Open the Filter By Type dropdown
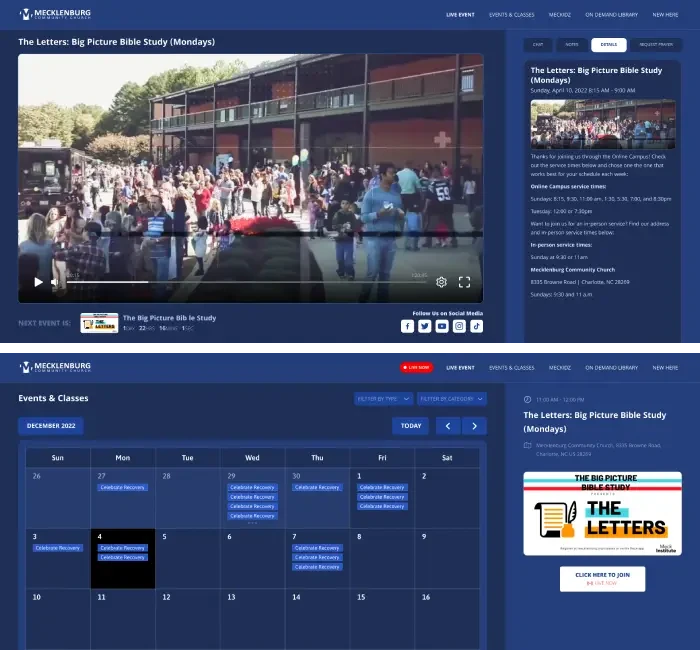Screen dimensions: 700x650 click(x=383, y=399)
